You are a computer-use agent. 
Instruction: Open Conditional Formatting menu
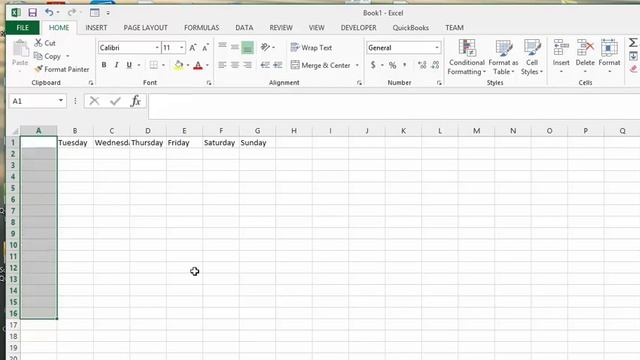click(x=467, y=57)
